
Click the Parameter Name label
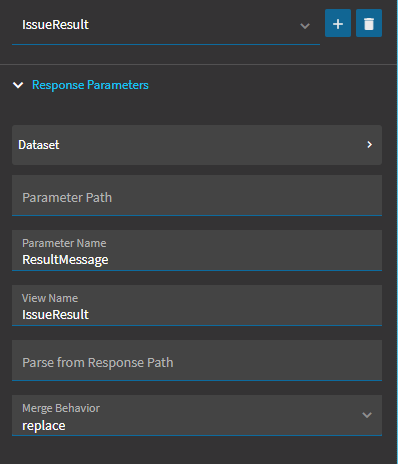click(x=64, y=243)
